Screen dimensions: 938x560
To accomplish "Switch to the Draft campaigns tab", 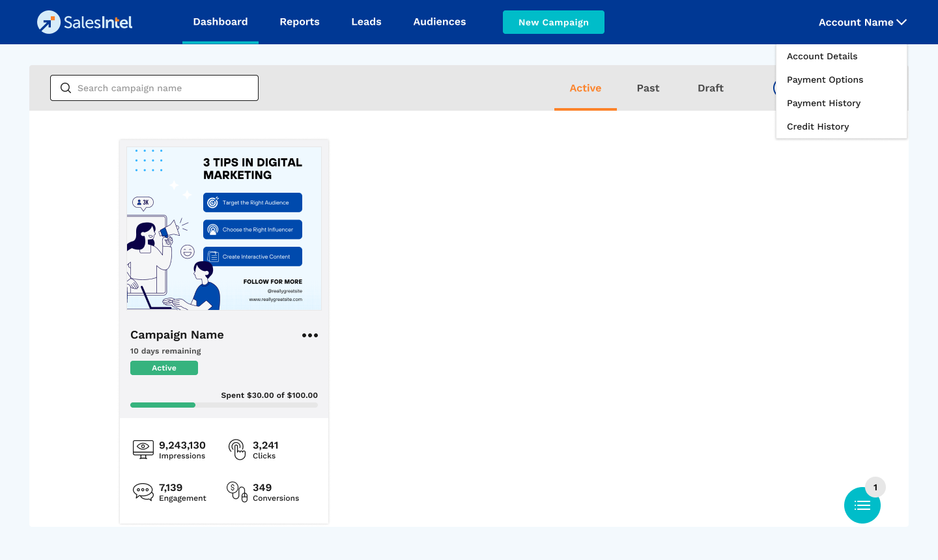I will pyautogui.click(x=711, y=88).
